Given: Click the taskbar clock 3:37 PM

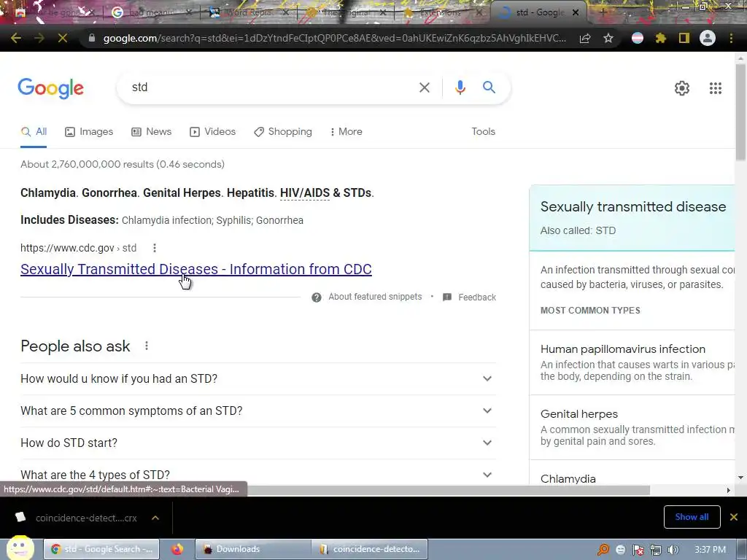Looking at the screenshot, I should (710, 550).
